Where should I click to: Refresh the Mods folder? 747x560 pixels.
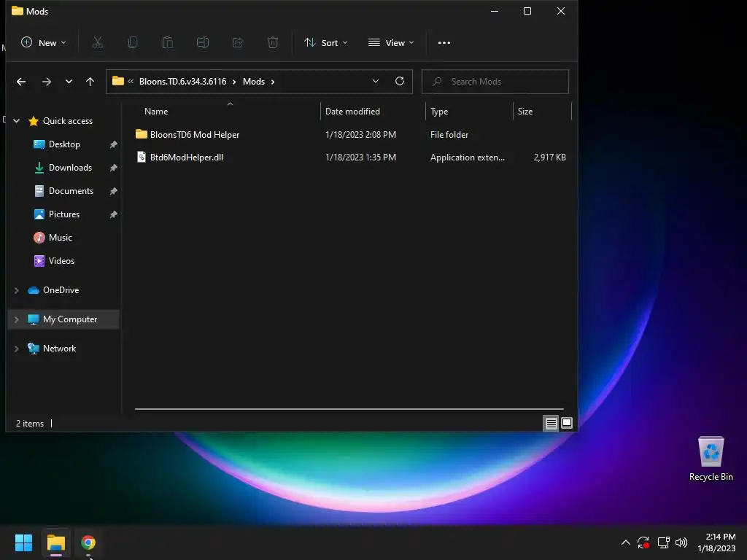pos(400,82)
